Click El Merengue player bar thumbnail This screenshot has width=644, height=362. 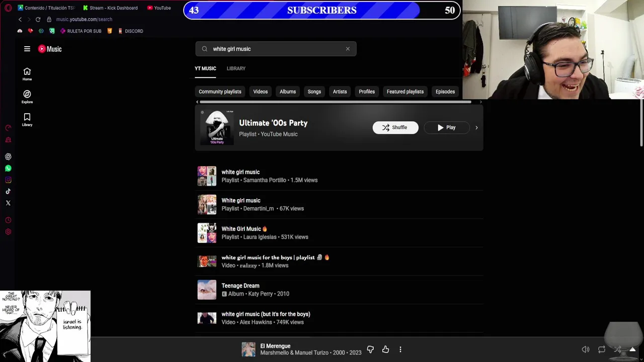point(249,349)
